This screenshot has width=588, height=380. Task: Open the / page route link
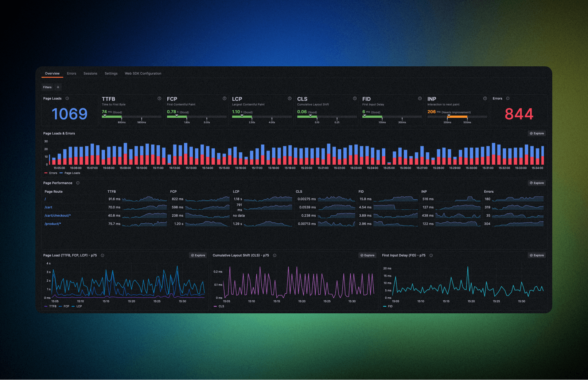pos(45,199)
